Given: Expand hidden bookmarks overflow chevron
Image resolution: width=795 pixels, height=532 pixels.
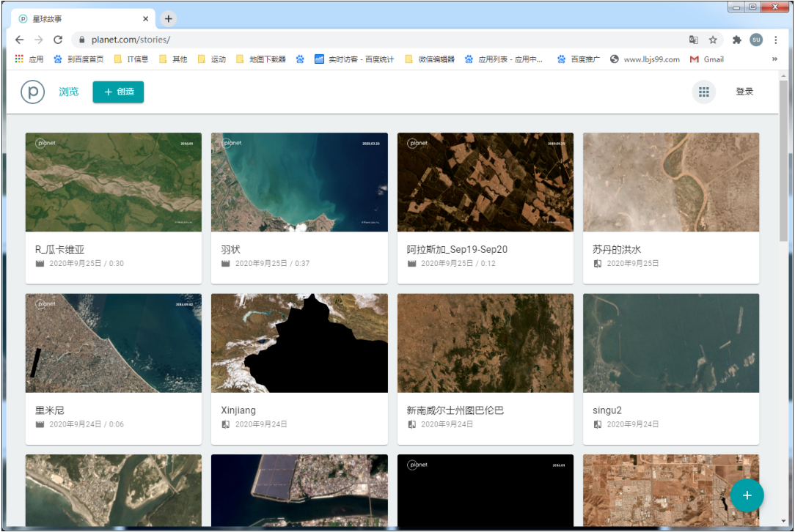Looking at the screenshot, I should 774,59.
